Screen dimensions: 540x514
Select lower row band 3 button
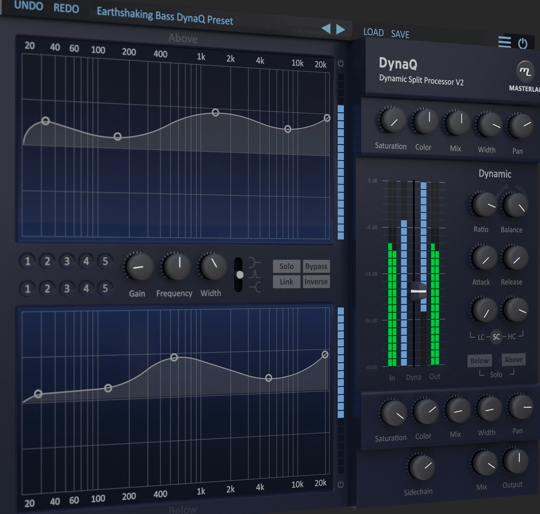67,289
